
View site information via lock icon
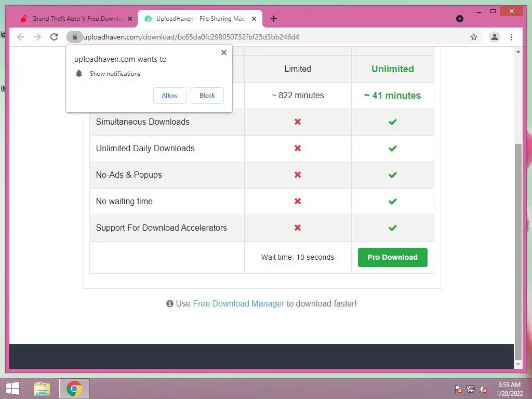[x=75, y=37]
